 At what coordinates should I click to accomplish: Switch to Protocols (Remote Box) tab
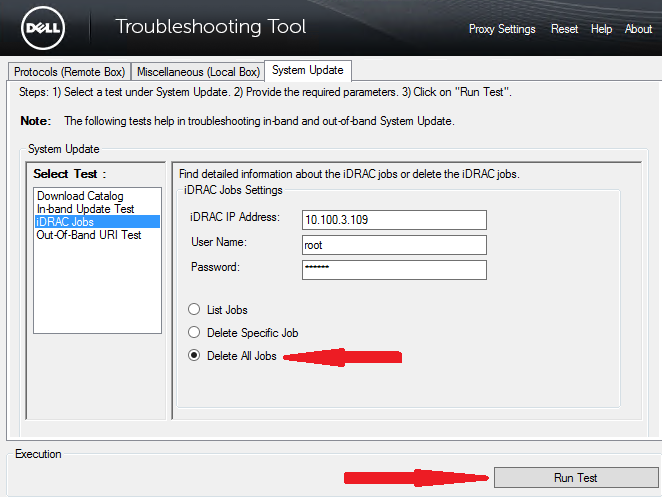click(70, 72)
